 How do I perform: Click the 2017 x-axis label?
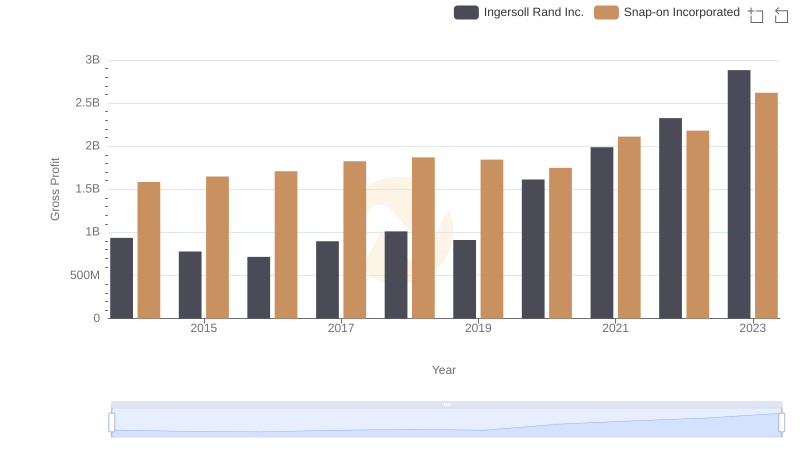pyautogui.click(x=341, y=328)
